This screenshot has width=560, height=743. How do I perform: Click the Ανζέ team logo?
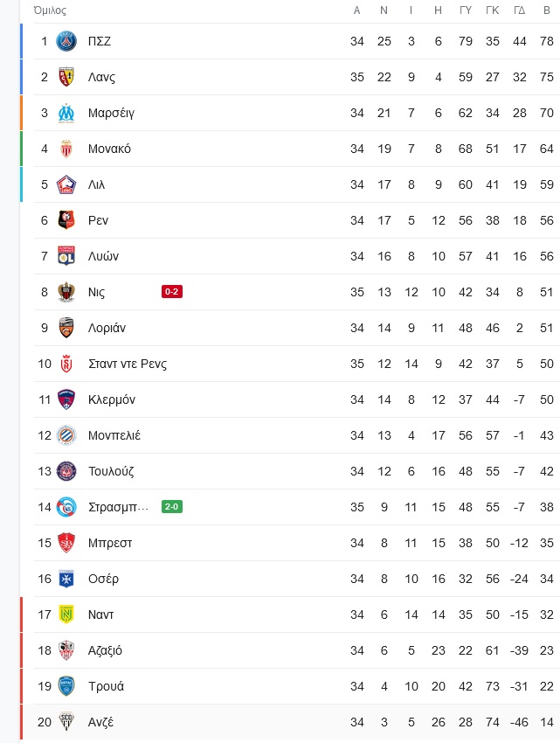pyautogui.click(x=66, y=722)
